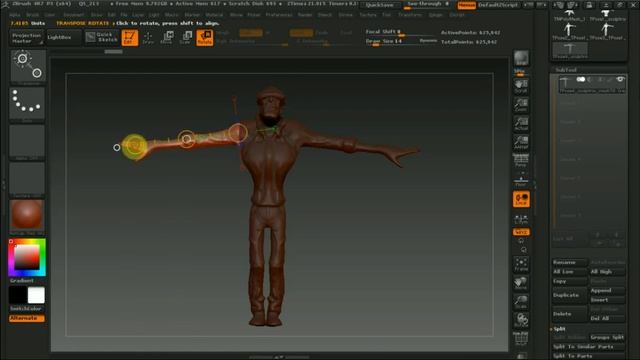The height and width of the screenshot is (360, 640).
Task: Activate the Scale transpose mode button
Action: click(x=186, y=38)
